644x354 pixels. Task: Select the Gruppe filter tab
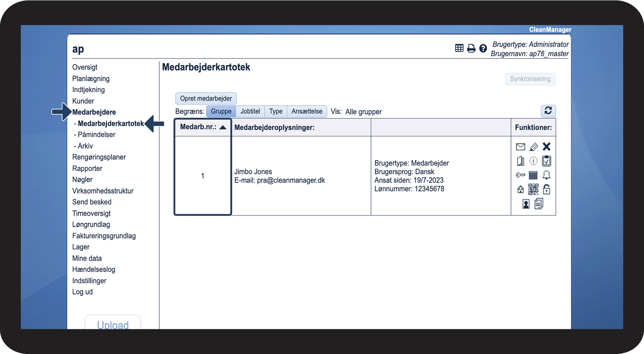[221, 111]
